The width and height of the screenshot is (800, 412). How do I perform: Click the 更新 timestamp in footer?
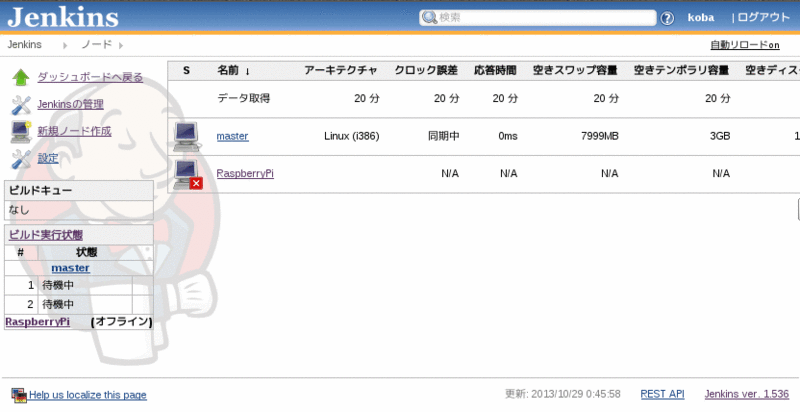pos(563,394)
